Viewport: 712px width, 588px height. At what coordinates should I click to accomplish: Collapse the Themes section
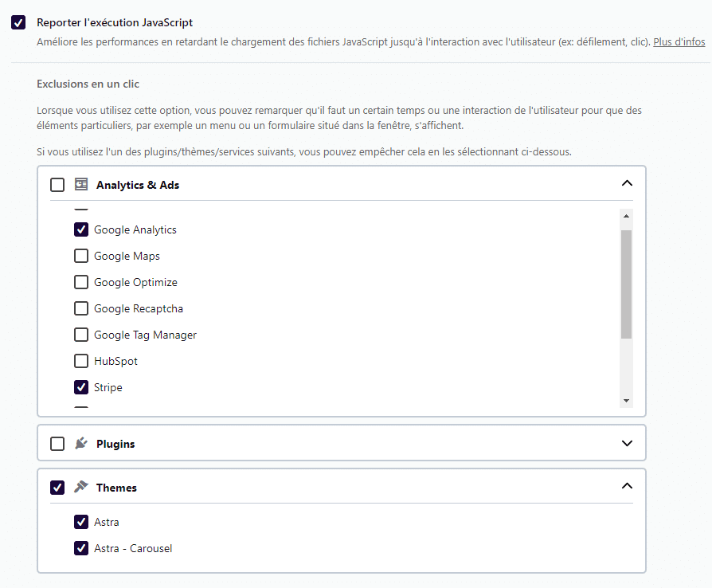pos(627,486)
